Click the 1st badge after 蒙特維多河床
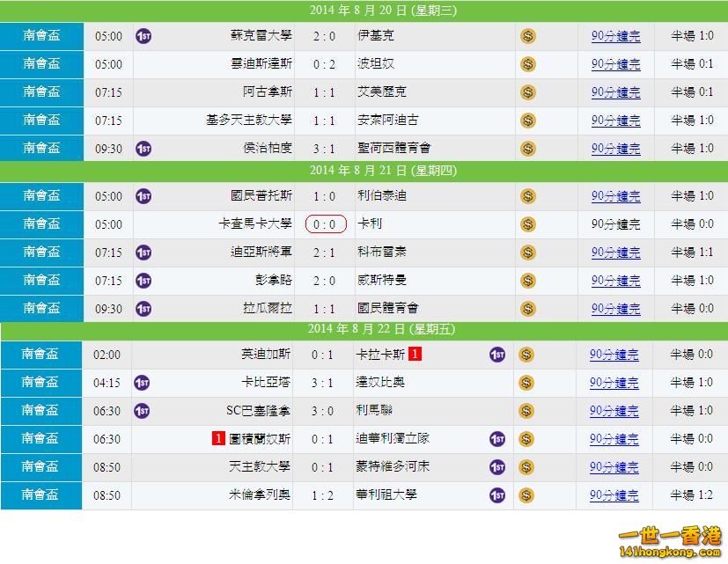728x564 pixels. (497, 467)
